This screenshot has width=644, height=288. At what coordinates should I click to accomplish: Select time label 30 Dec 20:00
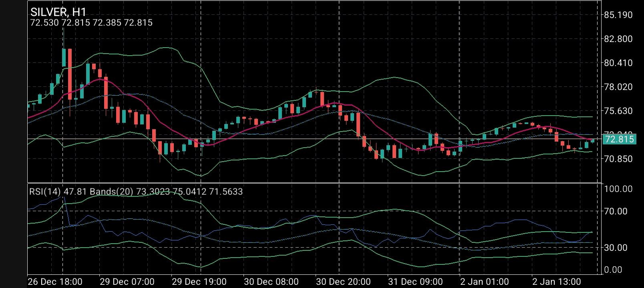pyautogui.click(x=343, y=282)
